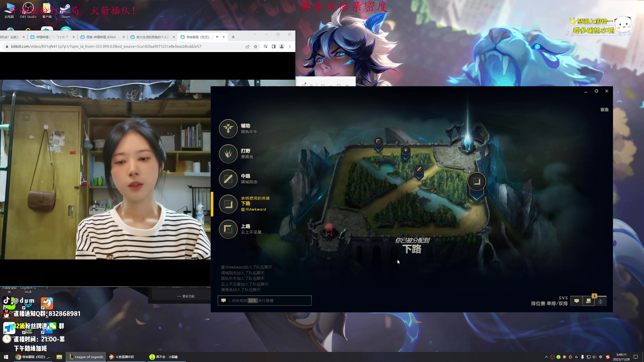Click player name 云上不见星
The width and height of the screenshot is (644, 362).
pyautogui.click(x=251, y=232)
